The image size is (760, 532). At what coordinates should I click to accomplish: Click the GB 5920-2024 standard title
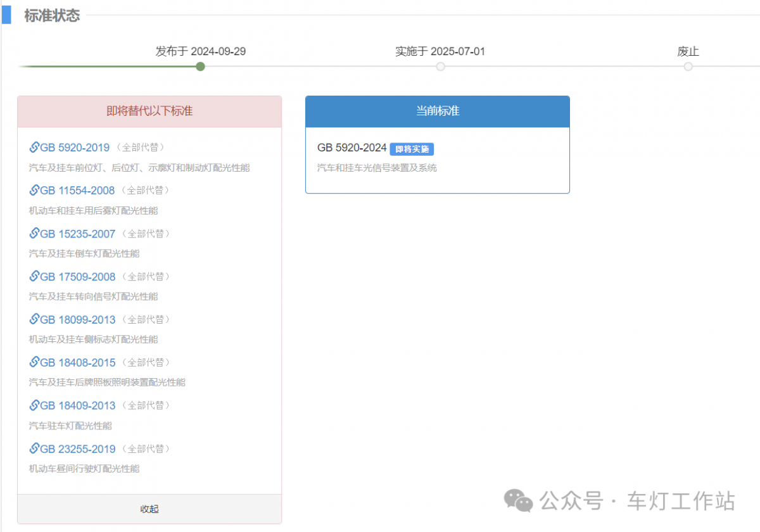point(352,148)
